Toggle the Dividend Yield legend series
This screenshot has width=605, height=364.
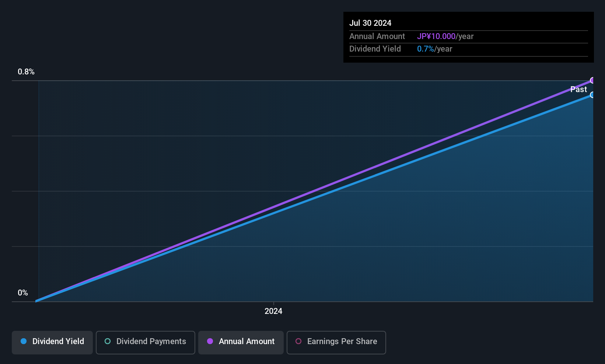(52, 343)
